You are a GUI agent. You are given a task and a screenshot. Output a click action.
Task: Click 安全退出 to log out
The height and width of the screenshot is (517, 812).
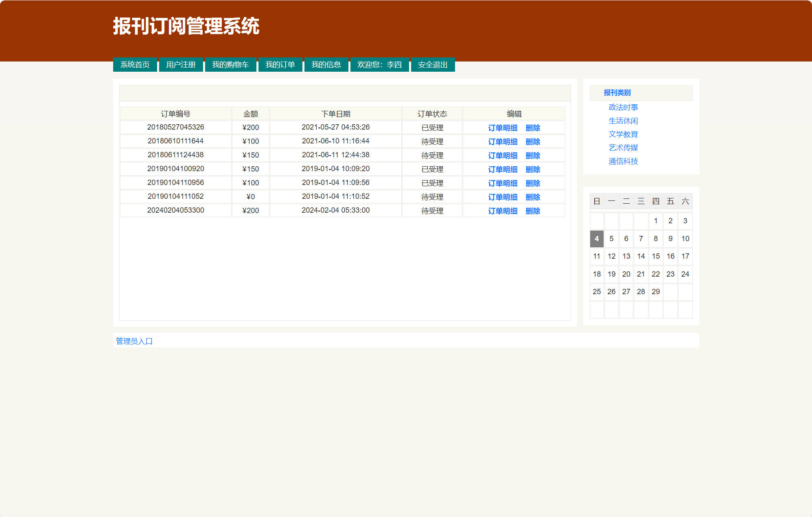tap(433, 64)
